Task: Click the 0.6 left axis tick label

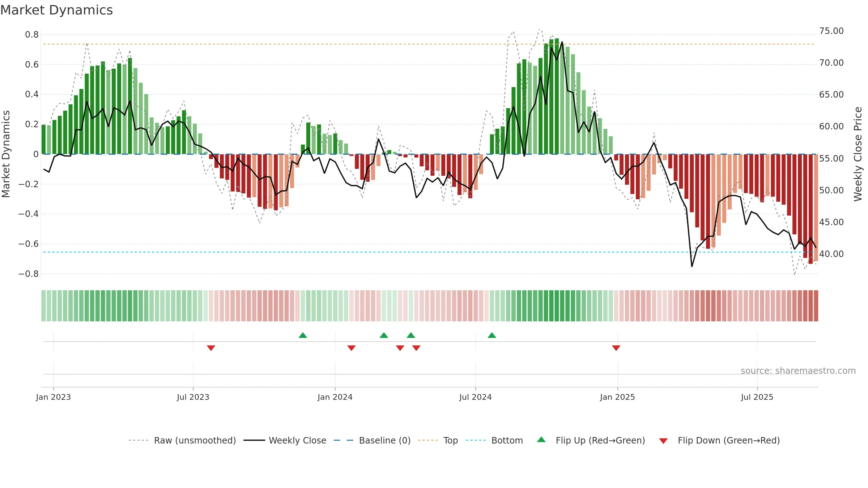Action: pos(32,65)
